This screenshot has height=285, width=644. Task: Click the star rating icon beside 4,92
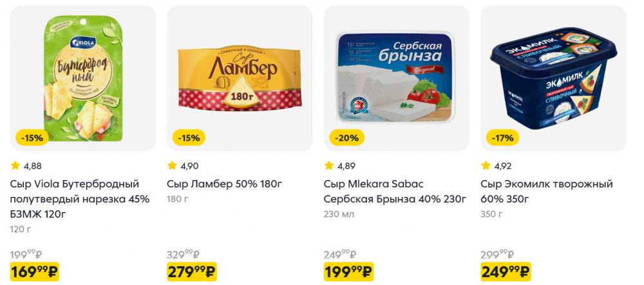(486, 166)
